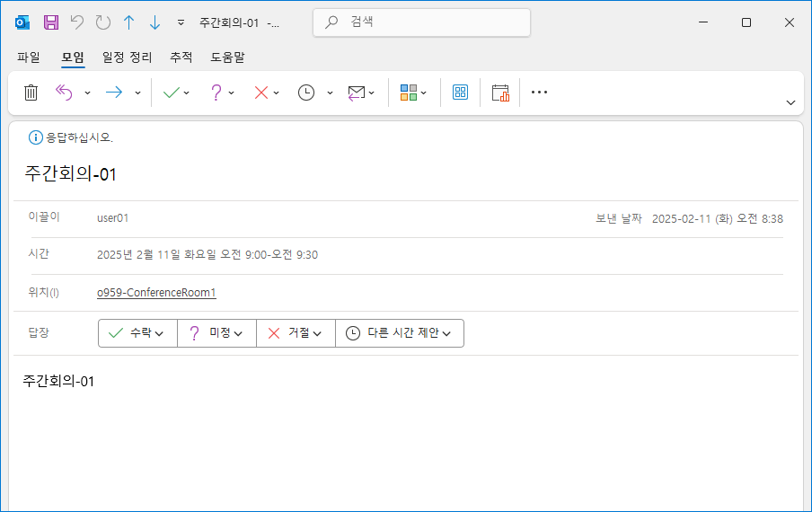This screenshot has height=512, width=812.
Task: Click the Outlook app icon in title bar
Action: pyautogui.click(x=22, y=22)
